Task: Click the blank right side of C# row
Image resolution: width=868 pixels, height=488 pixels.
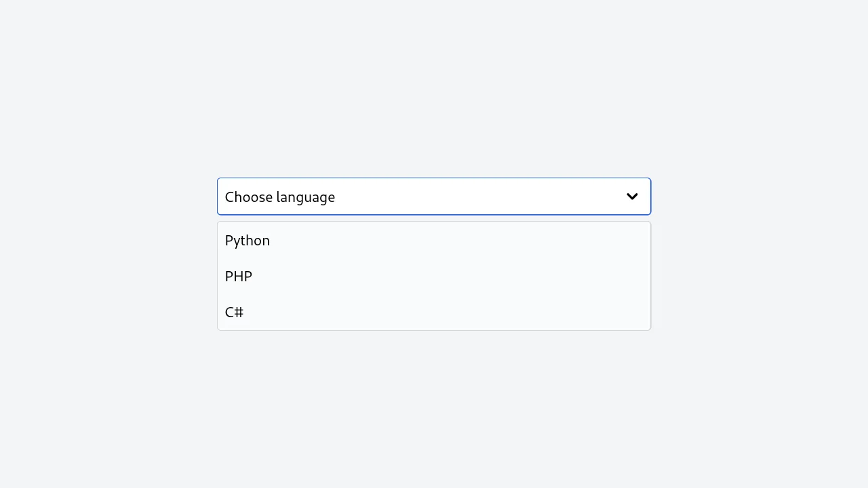Action: [x=576, y=312]
